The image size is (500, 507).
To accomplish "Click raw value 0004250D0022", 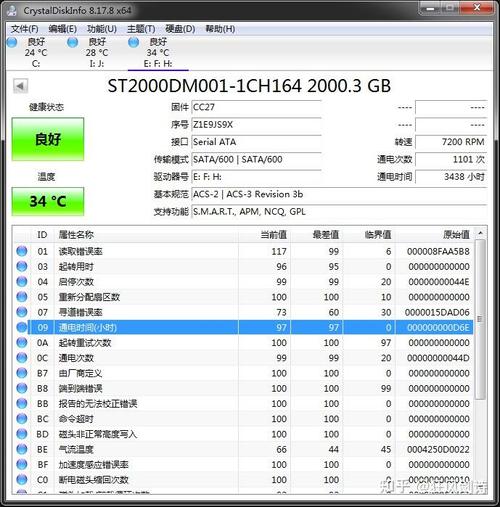I will tap(438, 449).
